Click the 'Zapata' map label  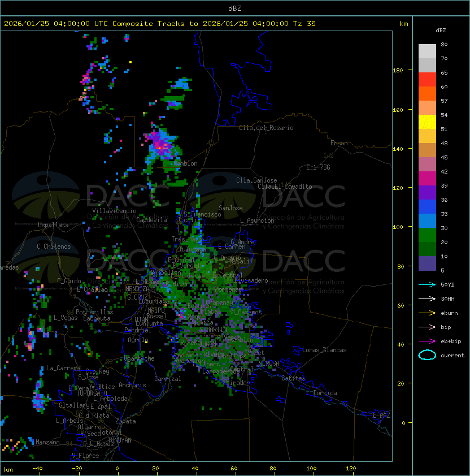pos(125,421)
